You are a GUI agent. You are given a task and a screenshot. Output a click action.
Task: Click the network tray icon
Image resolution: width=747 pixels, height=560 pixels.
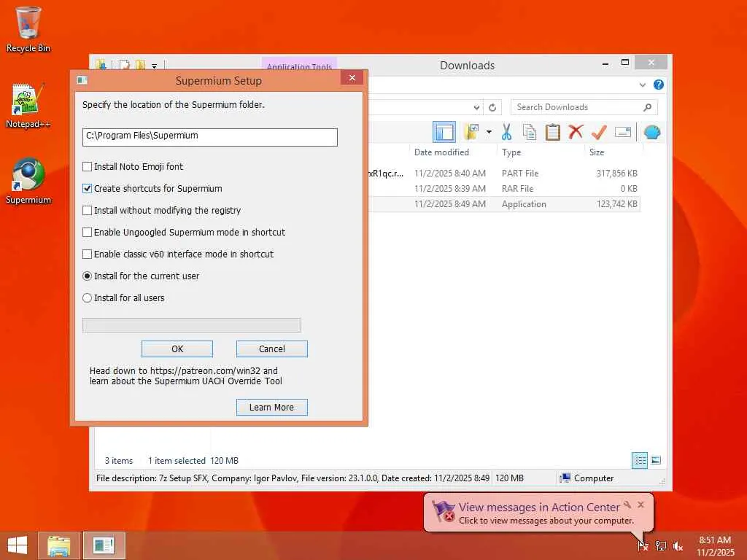pyautogui.click(x=661, y=545)
